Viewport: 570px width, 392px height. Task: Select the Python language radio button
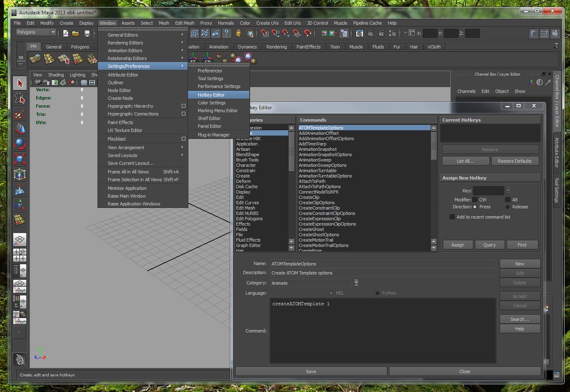[377, 293]
